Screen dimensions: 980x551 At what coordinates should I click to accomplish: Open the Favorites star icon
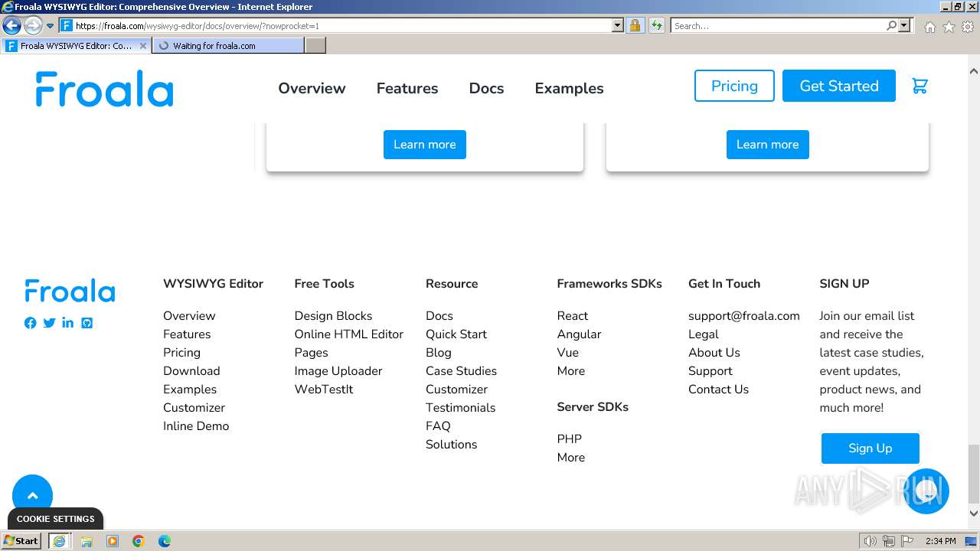click(x=949, y=27)
